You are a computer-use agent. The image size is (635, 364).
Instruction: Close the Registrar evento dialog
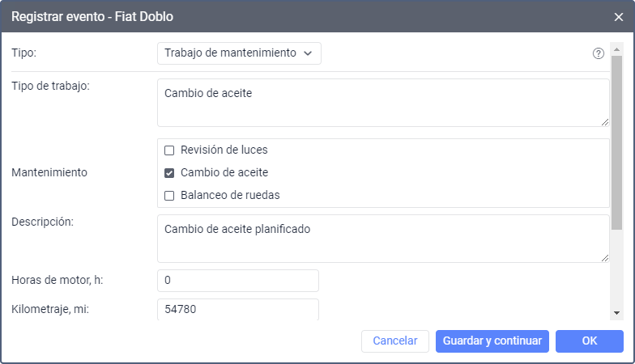[x=618, y=16]
